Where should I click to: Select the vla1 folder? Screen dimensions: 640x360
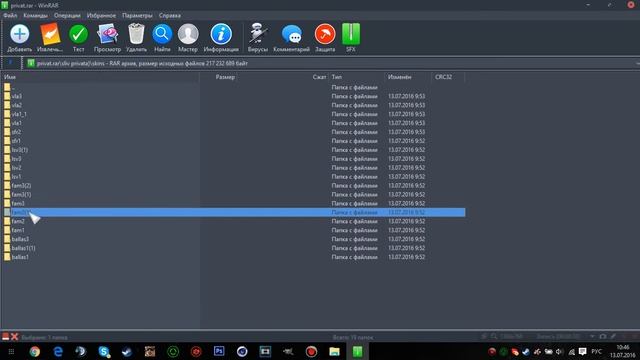coord(233,123)
